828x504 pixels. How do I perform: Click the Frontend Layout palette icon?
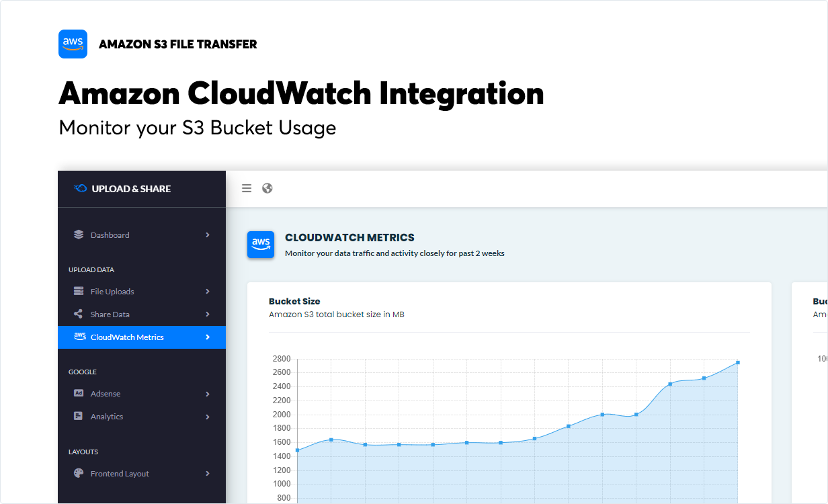(79, 473)
